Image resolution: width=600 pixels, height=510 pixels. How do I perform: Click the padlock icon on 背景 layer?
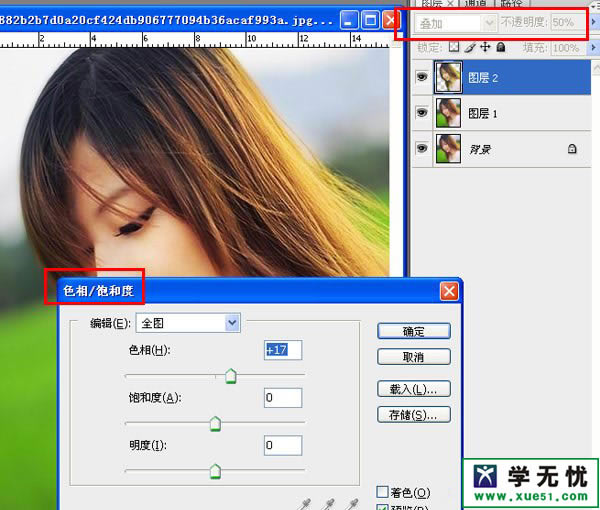[x=572, y=149]
